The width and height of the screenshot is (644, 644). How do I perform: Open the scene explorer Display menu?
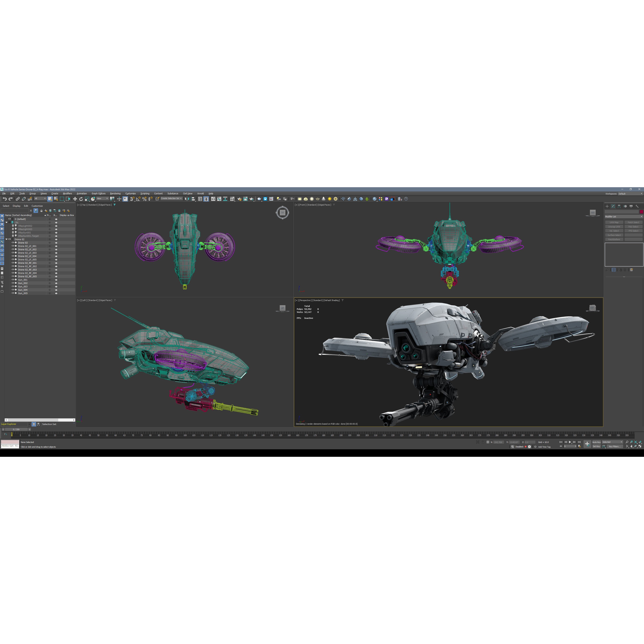[16, 206]
